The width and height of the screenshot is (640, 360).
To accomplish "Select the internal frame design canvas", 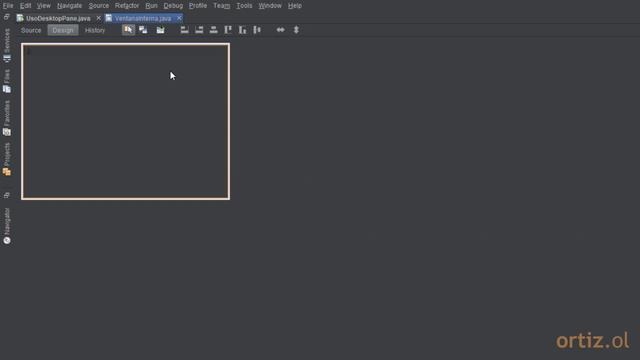I will coord(125,121).
